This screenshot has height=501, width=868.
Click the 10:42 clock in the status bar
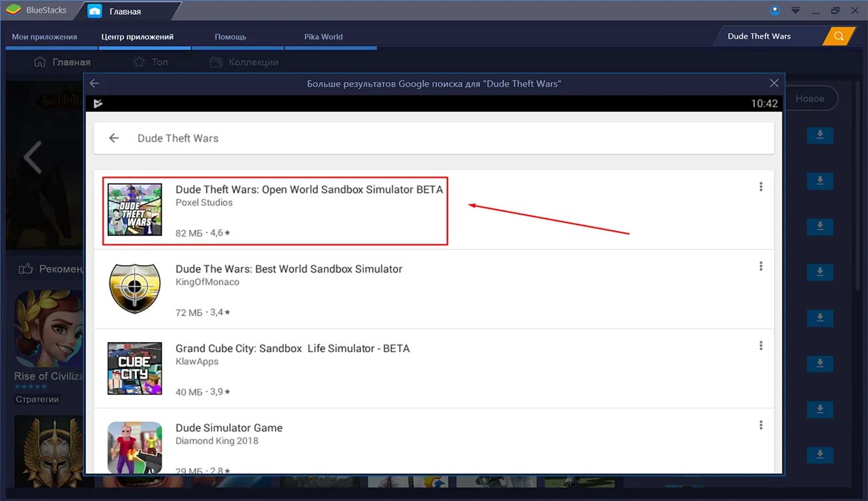765,104
